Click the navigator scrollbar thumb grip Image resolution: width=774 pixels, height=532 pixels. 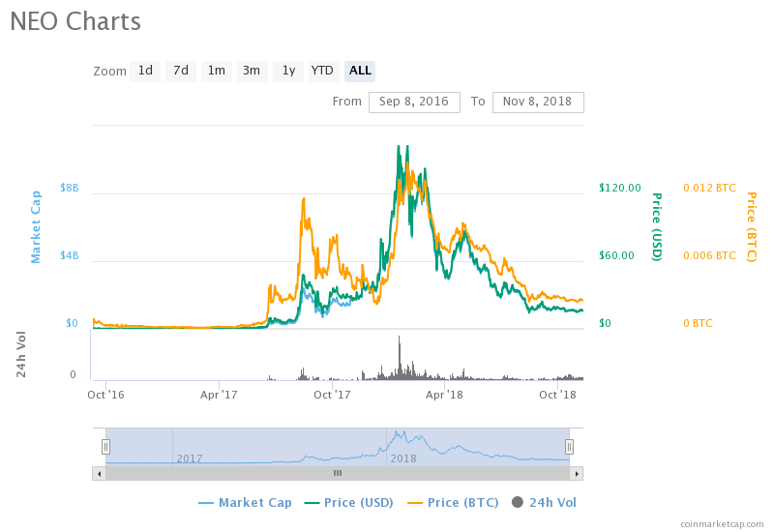click(338, 473)
